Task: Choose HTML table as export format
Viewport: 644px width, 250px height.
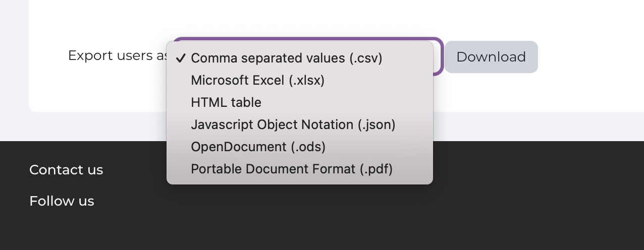Action: coord(226,103)
